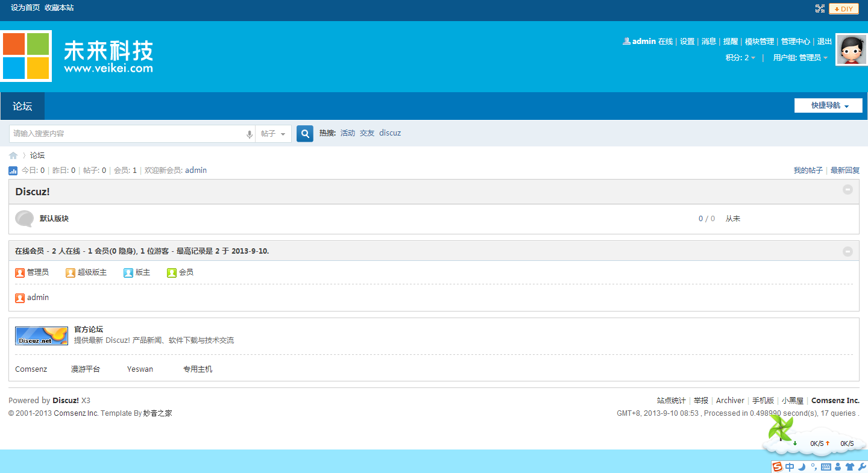
Task: Click the 专用主机 friend link
Action: (x=198, y=369)
